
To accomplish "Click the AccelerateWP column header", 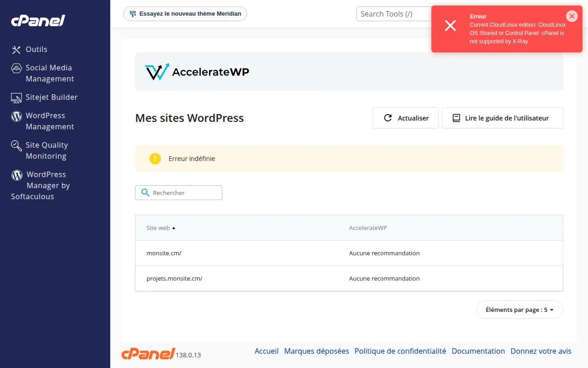I will (368, 228).
